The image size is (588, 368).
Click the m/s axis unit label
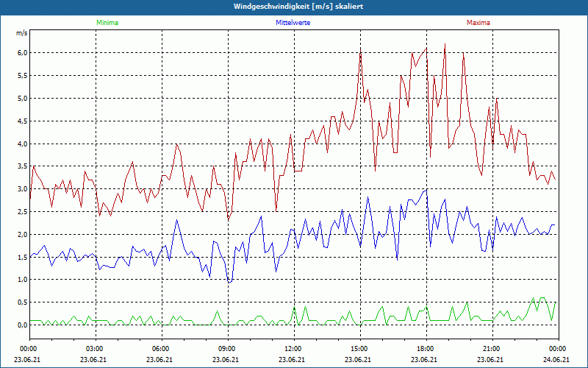click(22, 33)
